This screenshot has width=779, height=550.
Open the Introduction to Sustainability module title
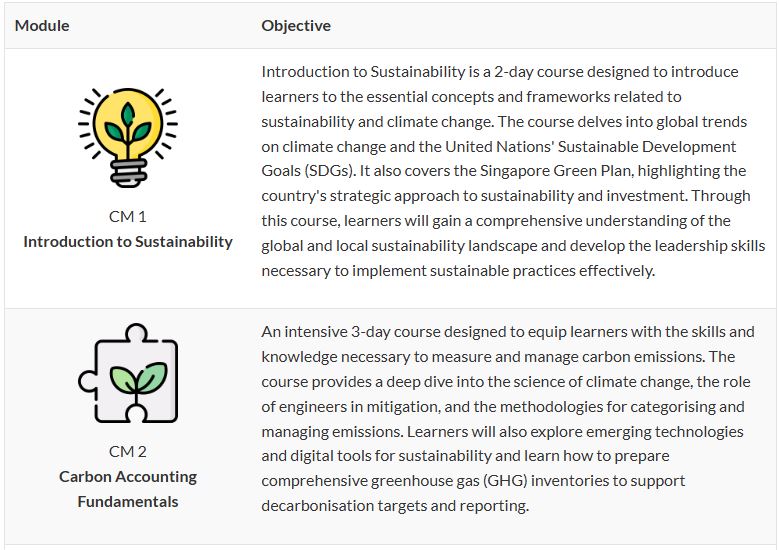128,241
